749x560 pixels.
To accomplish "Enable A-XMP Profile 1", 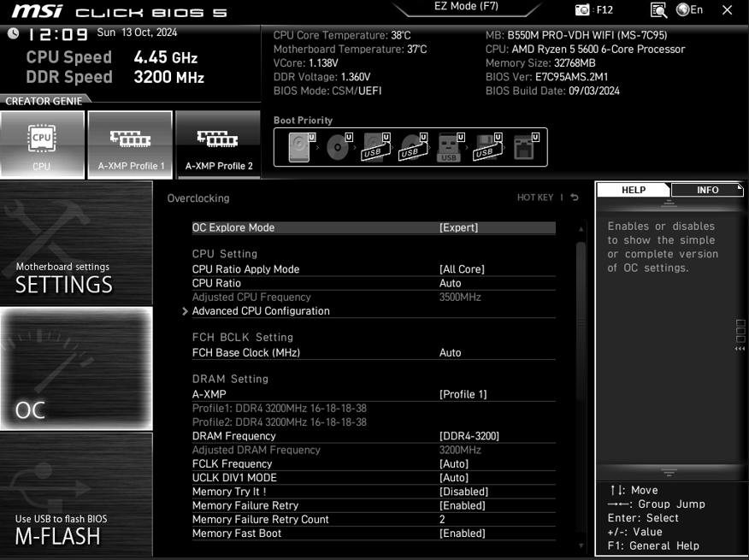I will 130,144.
